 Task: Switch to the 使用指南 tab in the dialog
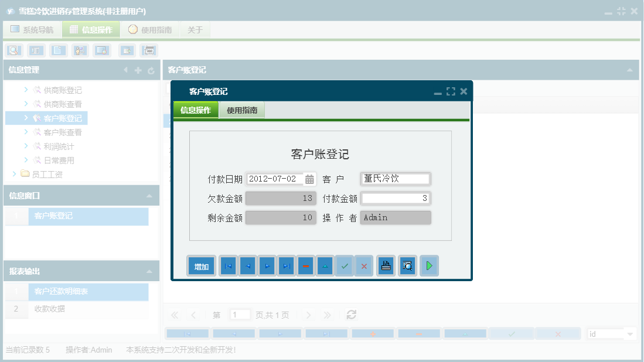(x=242, y=110)
